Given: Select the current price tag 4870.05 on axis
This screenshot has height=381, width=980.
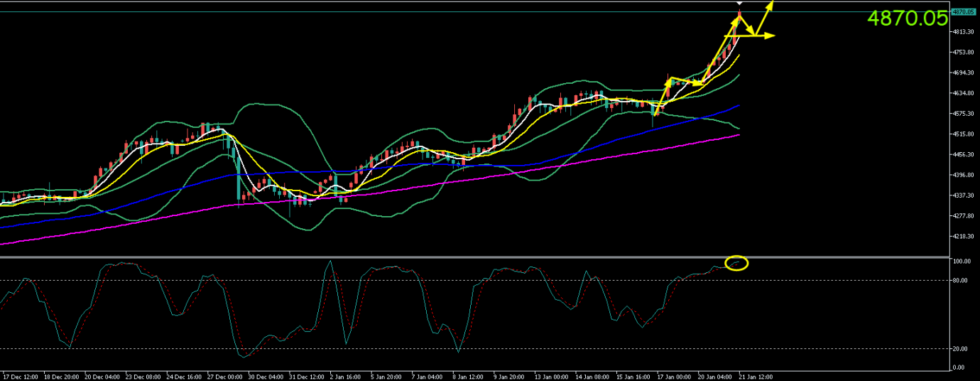Looking at the screenshot, I should tap(962, 11).
